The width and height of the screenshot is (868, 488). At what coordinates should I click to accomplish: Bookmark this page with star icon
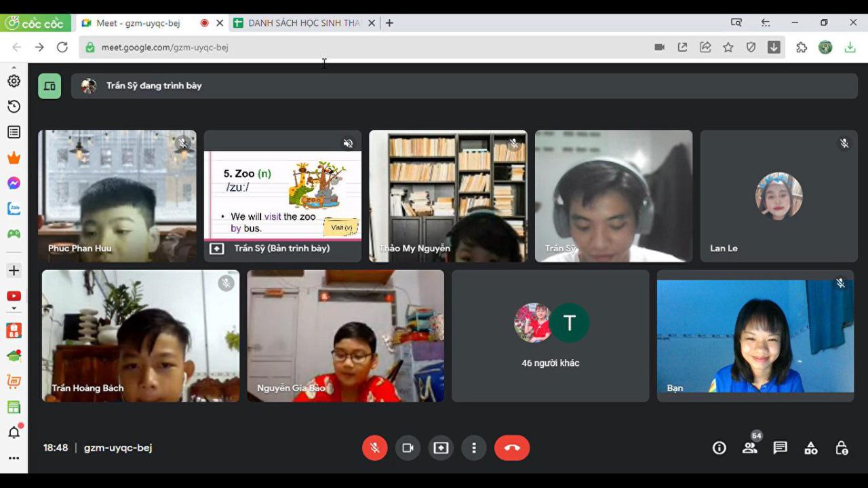click(728, 48)
